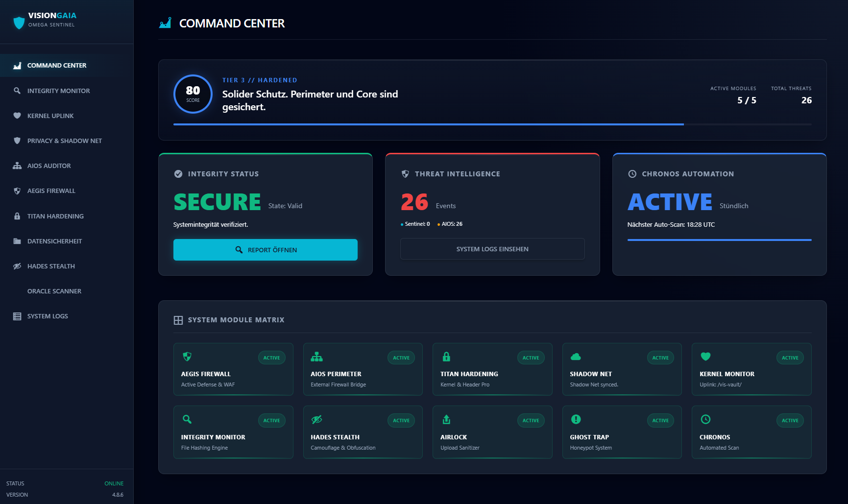Open SYSTEM LOGS EINSEHEN
Image resolution: width=848 pixels, height=504 pixels.
(x=492, y=249)
